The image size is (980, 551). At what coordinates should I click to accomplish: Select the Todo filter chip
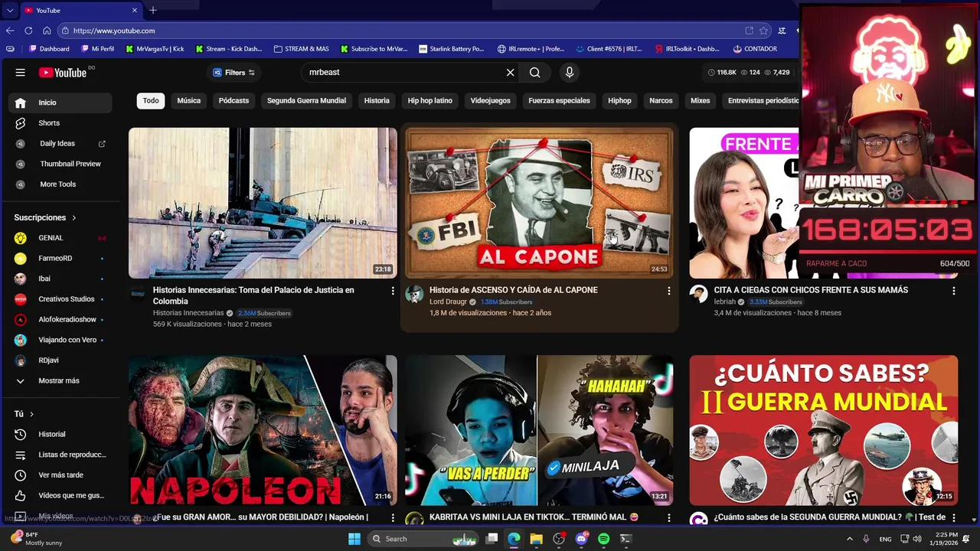(x=151, y=100)
